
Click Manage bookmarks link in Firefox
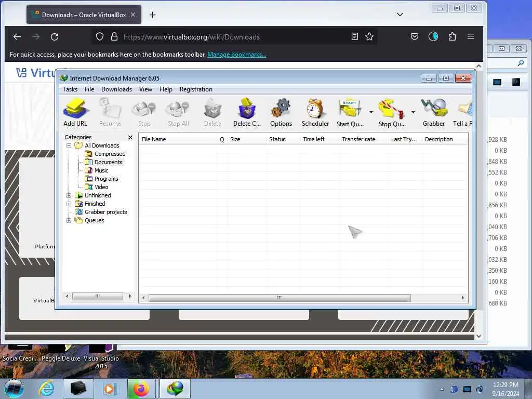point(237,54)
